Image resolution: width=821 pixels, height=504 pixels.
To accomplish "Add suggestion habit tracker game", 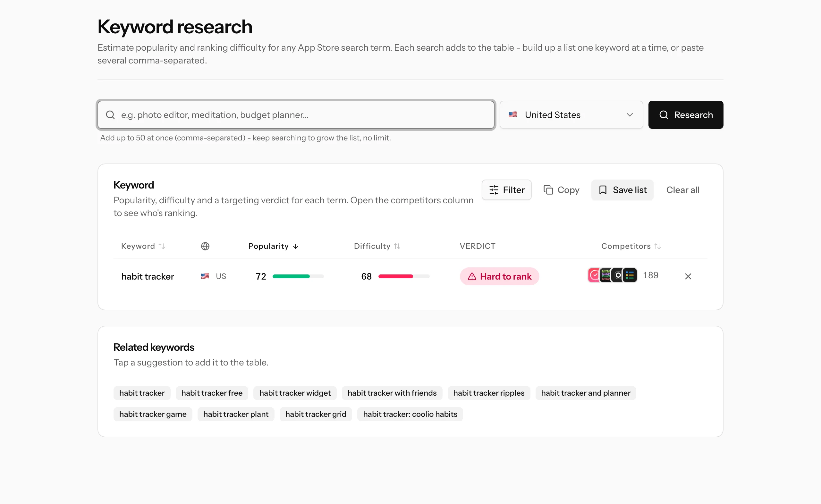I will point(153,414).
